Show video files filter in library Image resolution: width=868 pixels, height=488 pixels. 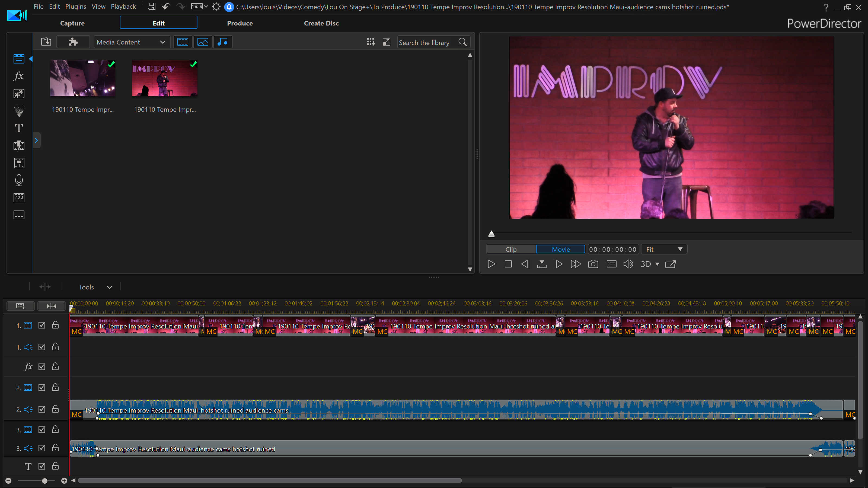(x=183, y=42)
